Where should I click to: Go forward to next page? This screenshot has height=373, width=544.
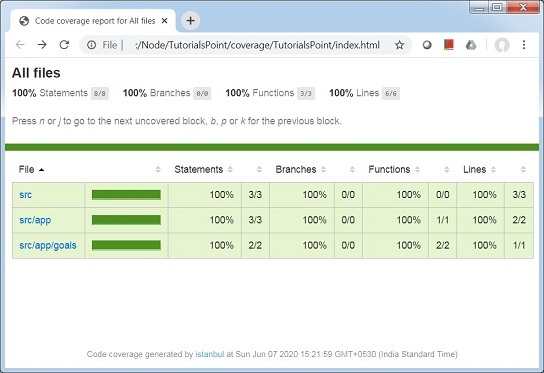click(x=42, y=45)
